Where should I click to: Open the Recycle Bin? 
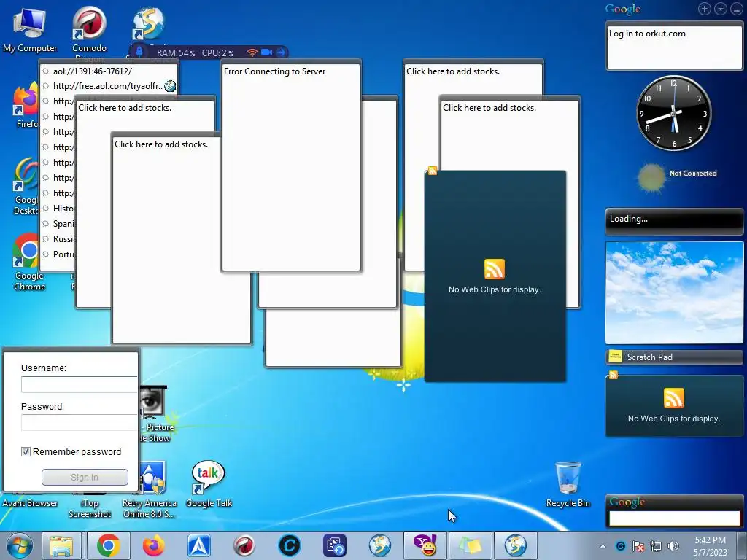point(568,483)
